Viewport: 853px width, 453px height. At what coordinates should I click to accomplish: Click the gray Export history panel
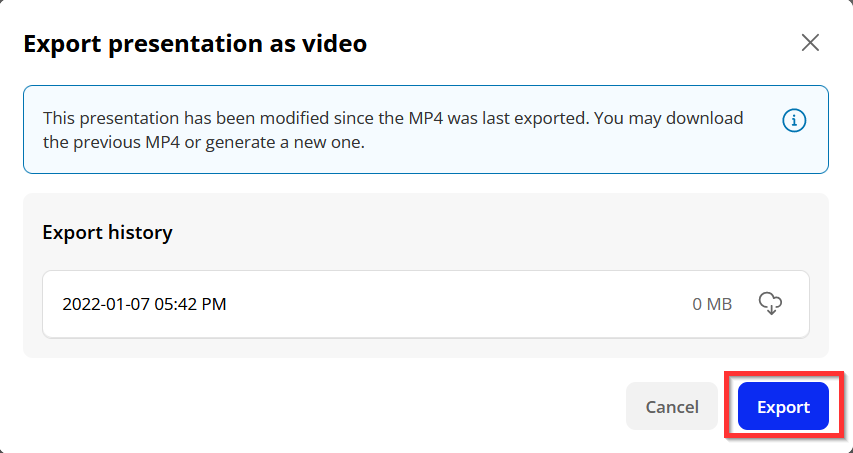coord(426,276)
